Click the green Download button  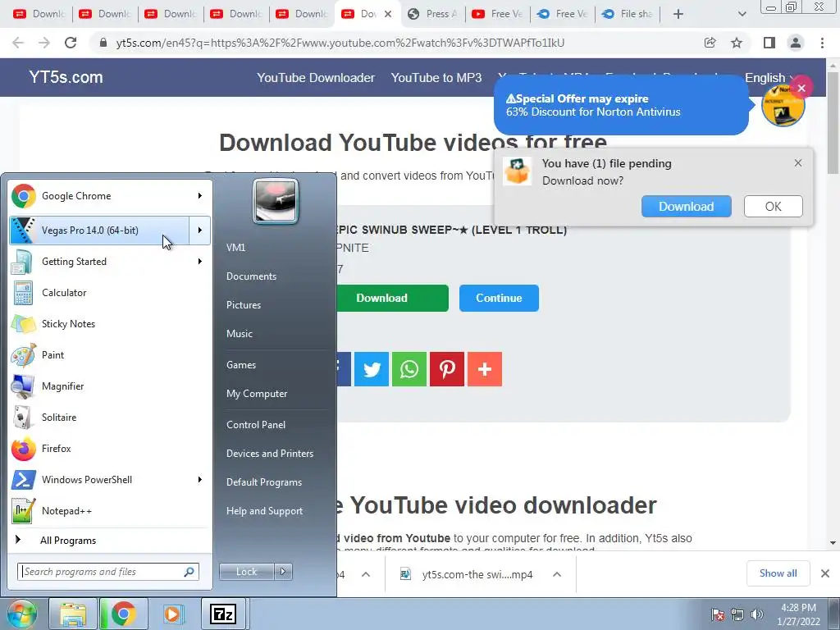(392, 298)
